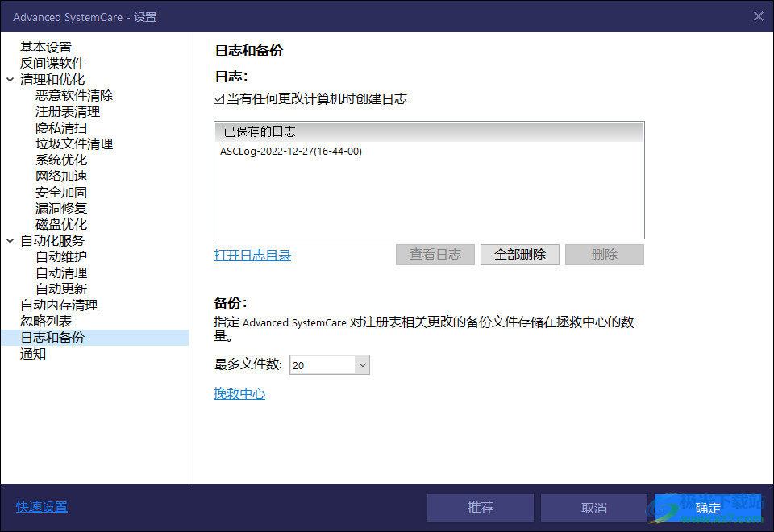Open 恶意软件清除 settings
774x532 pixels.
click(x=74, y=96)
